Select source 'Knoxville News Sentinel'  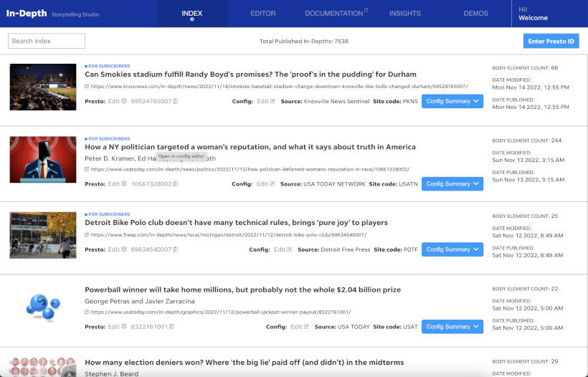click(x=337, y=101)
